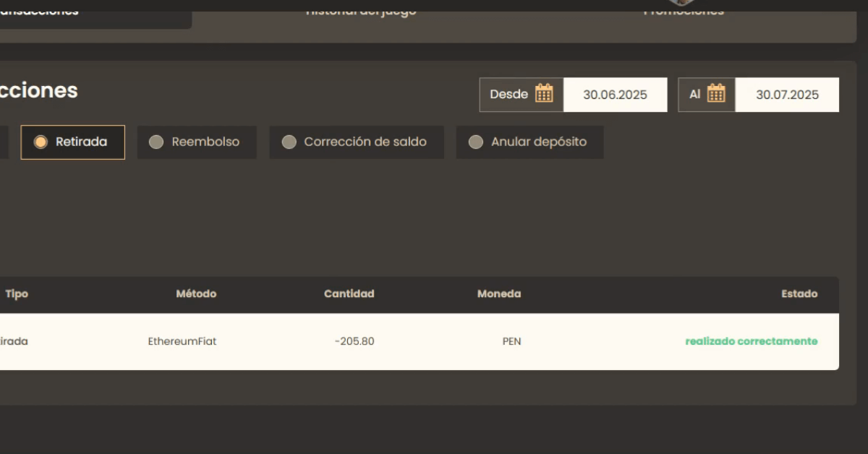Sort by the Cantidad column header
Image resolution: width=868 pixels, height=454 pixels.
click(349, 294)
